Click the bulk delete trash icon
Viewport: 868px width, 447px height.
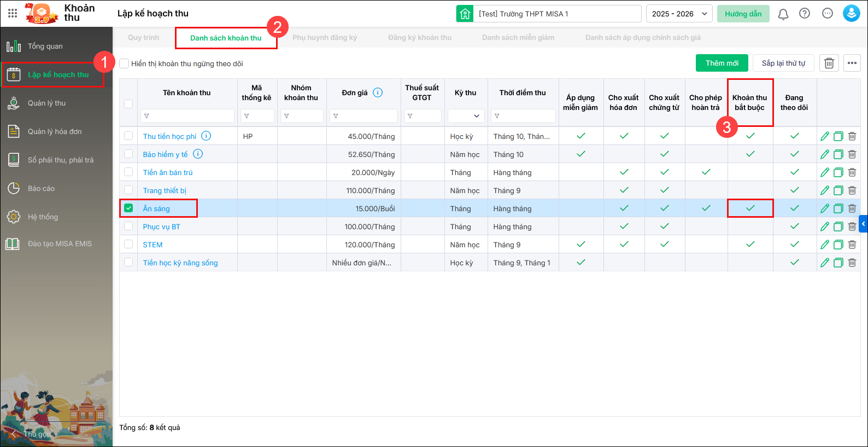[x=829, y=63]
